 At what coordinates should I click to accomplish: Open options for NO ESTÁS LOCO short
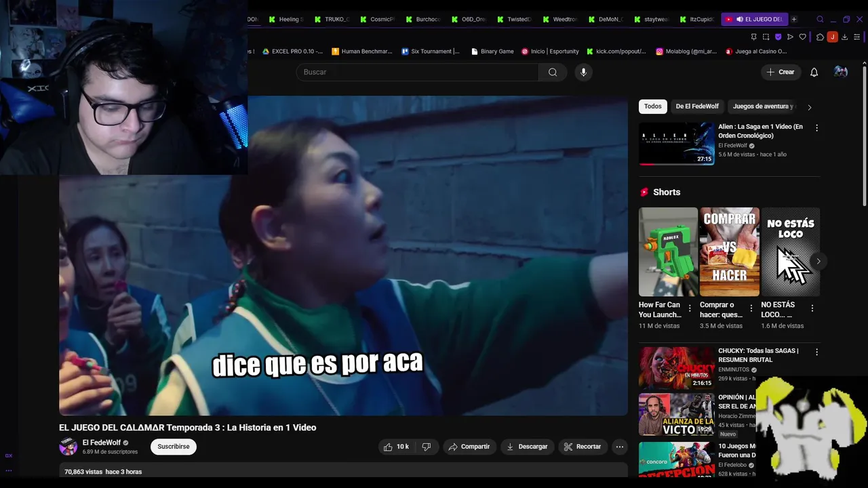[x=812, y=308]
